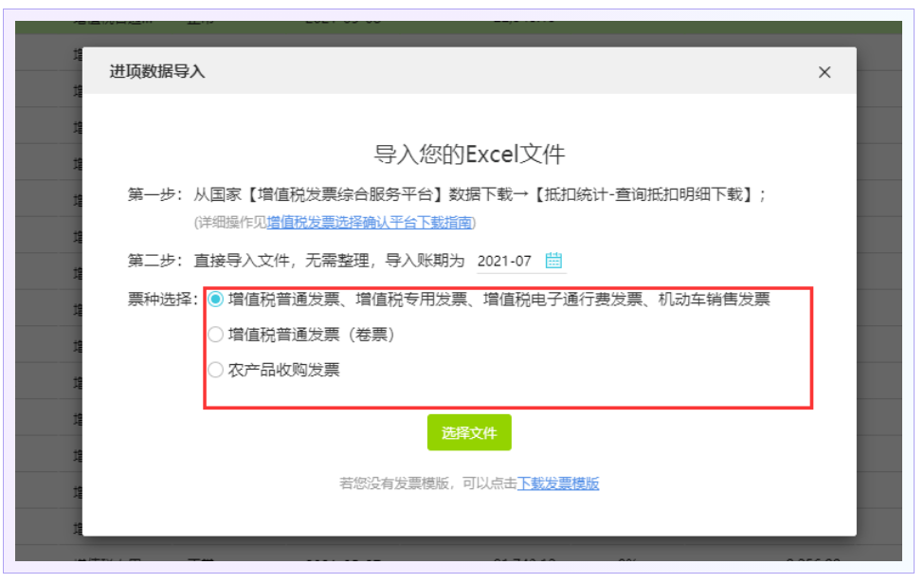Image resolution: width=924 pixels, height=583 pixels.
Task: Click the 进项数据导入 dialog title
Action: 157,72
